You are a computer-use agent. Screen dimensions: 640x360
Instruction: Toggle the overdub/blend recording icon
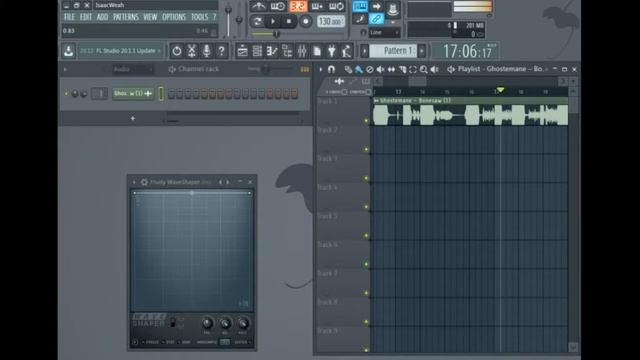coord(317,6)
